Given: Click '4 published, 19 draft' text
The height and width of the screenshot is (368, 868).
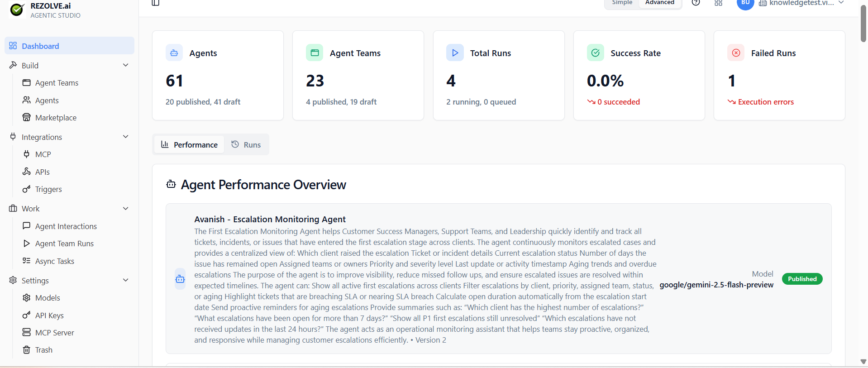Looking at the screenshot, I should pyautogui.click(x=341, y=102).
